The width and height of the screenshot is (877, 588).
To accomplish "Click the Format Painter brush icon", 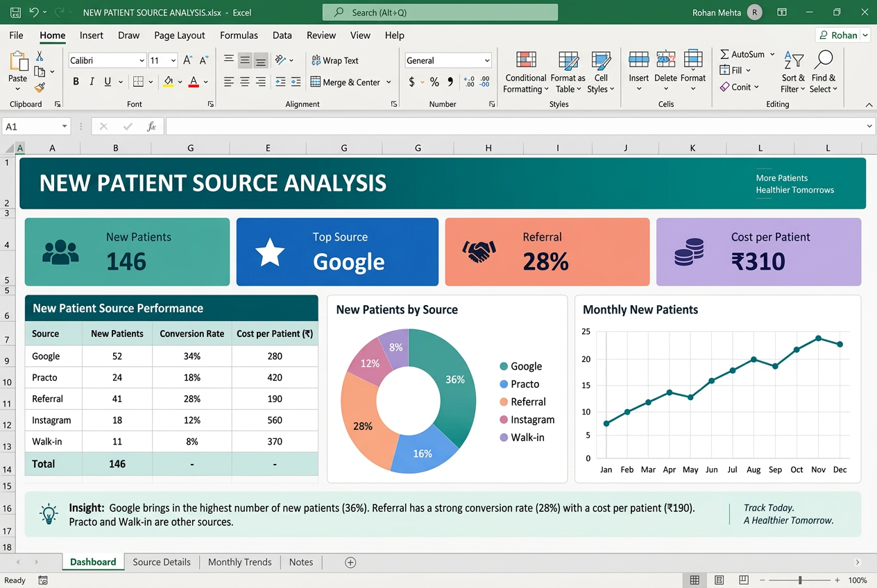I will point(40,87).
